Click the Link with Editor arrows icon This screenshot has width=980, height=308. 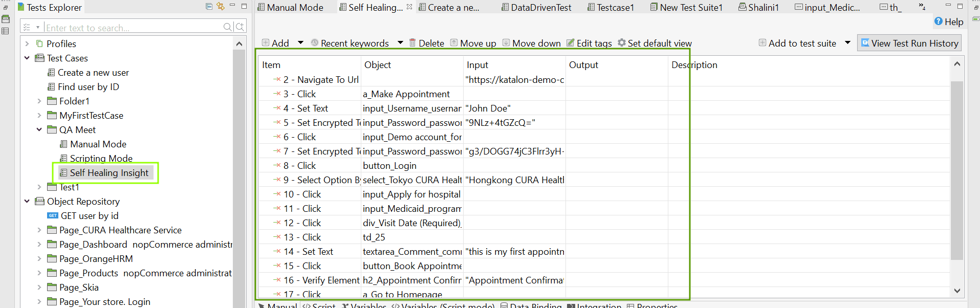(221, 7)
